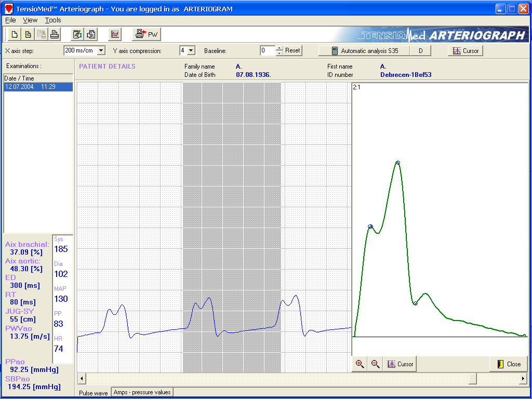This screenshot has height=399, width=532.
Task: Click the Cursor button below the zoomed waveform
Action: (400, 364)
